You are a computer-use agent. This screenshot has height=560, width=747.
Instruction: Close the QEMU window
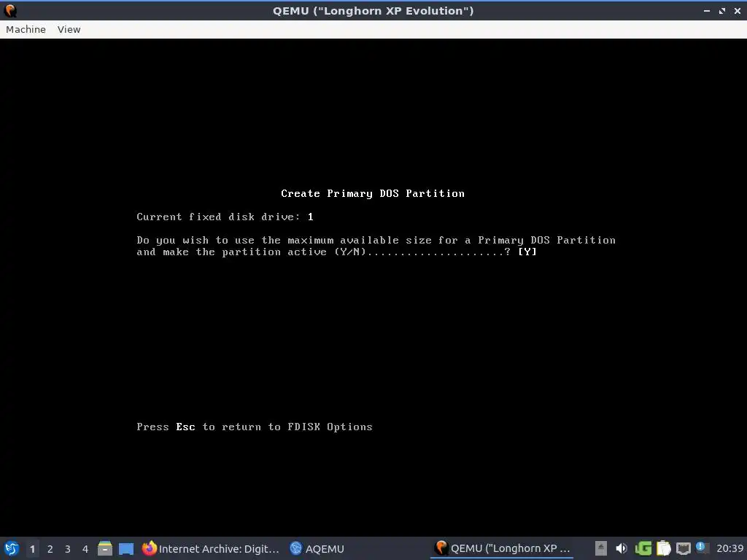(738, 10)
